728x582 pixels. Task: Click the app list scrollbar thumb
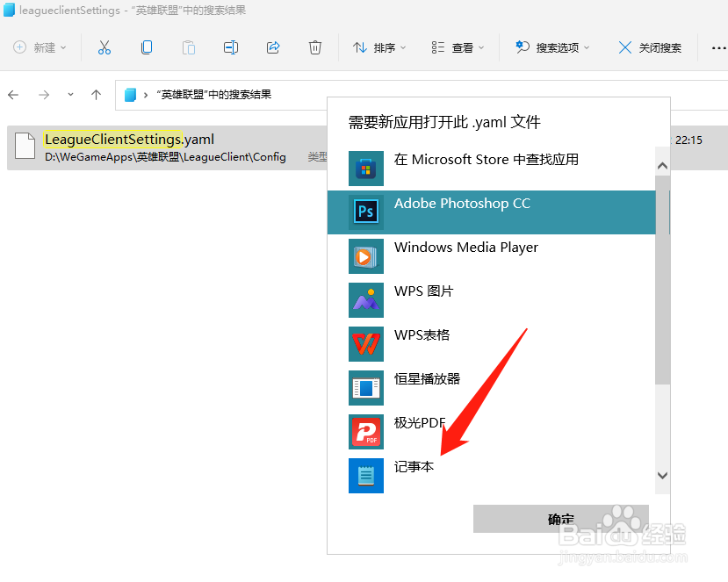[662, 280]
